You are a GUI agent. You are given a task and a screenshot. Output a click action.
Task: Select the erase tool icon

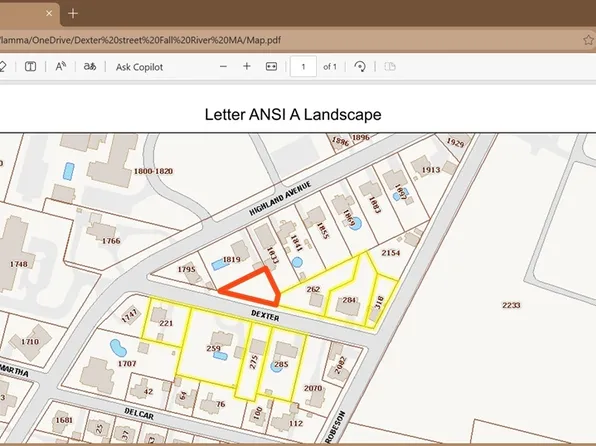click(2, 67)
